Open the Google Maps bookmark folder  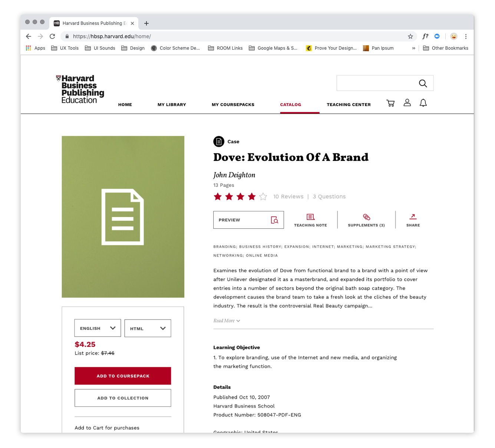[273, 48]
